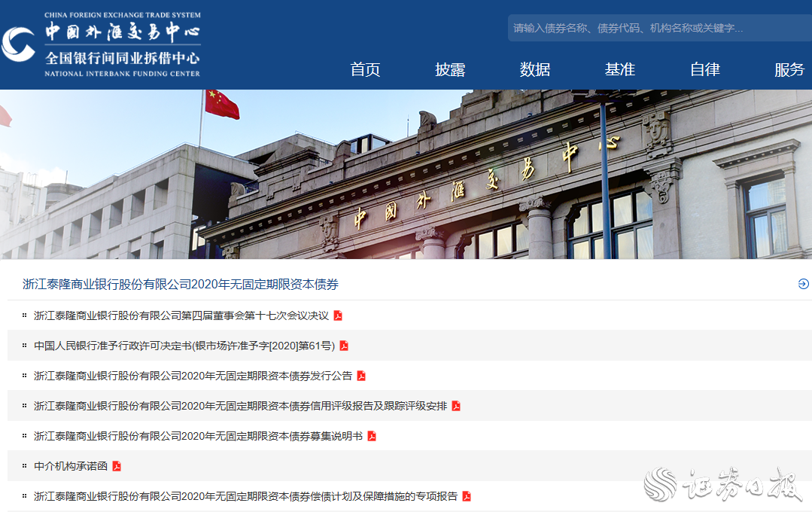Open the 债券募集说明书 document link
This screenshot has width=812, height=512.
tap(198, 436)
